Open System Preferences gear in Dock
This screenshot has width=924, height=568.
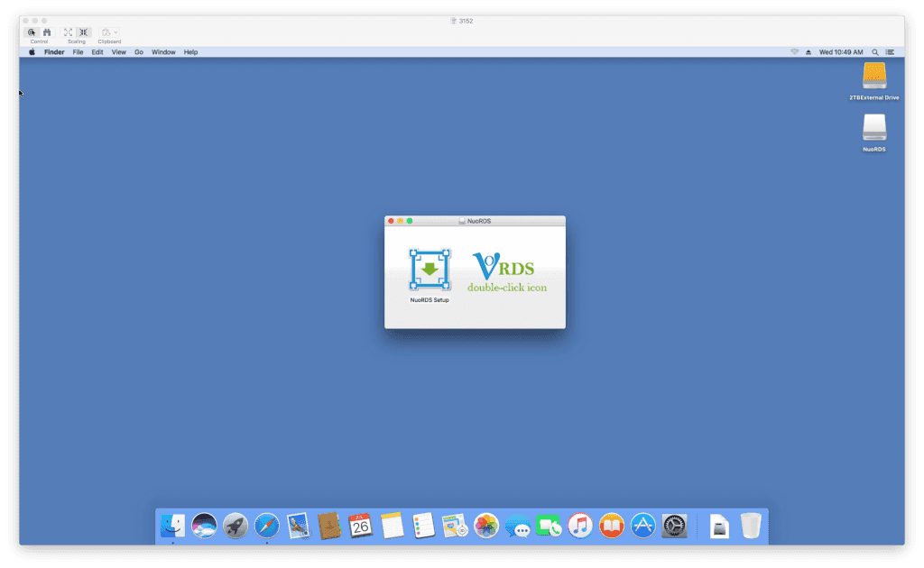[x=674, y=526]
